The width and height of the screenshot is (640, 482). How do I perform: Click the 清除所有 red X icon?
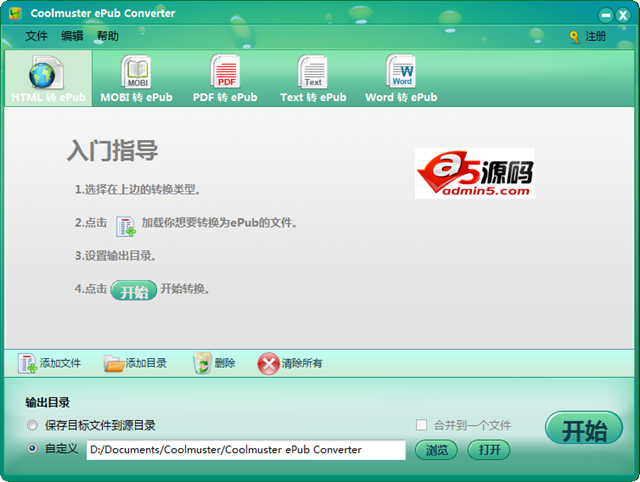point(268,363)
